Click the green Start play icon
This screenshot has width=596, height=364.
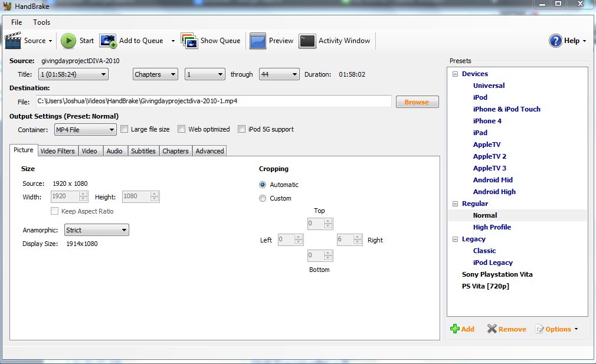click(x=68, y=41)
